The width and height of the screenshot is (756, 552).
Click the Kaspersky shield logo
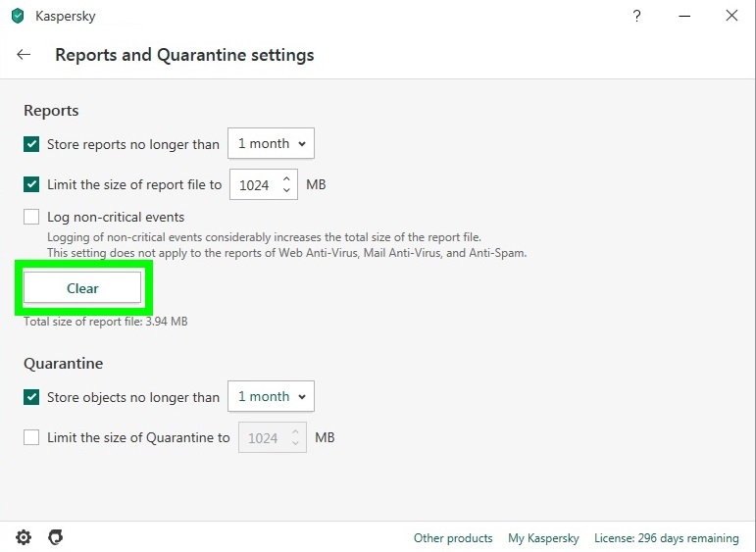[18, 16]
